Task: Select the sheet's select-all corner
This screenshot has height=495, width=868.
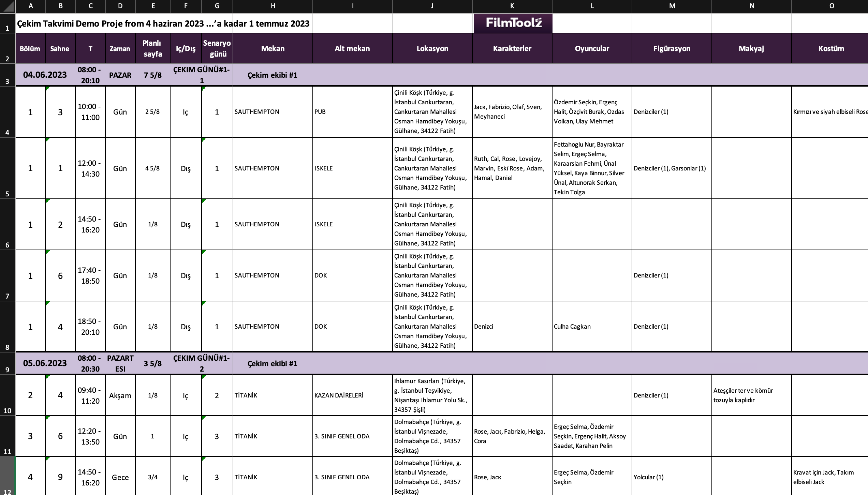Action: [8, 6]
